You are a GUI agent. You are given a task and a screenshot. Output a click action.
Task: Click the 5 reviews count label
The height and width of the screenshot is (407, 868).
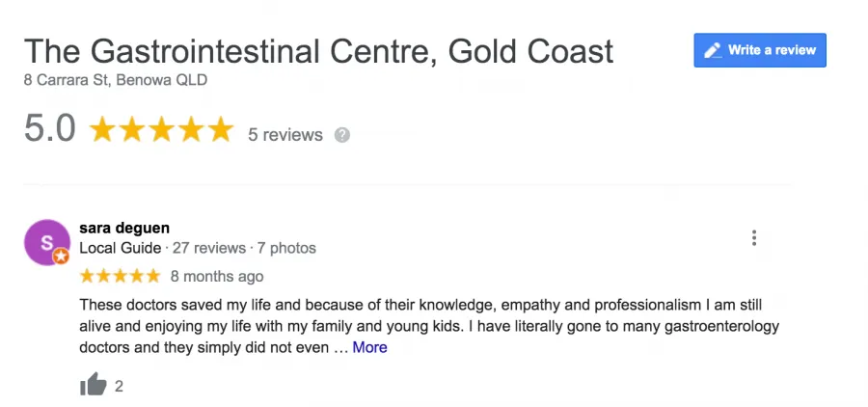tap(285, 135)
